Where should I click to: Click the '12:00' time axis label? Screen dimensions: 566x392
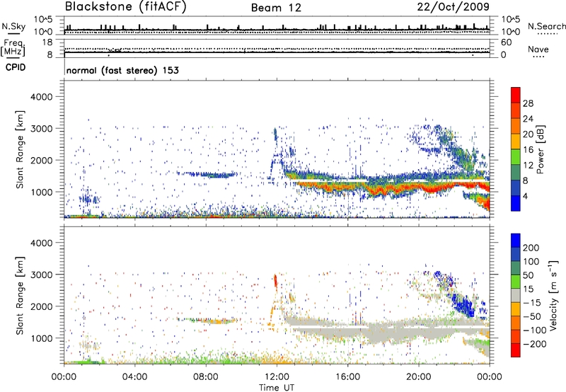pos(277,377)
